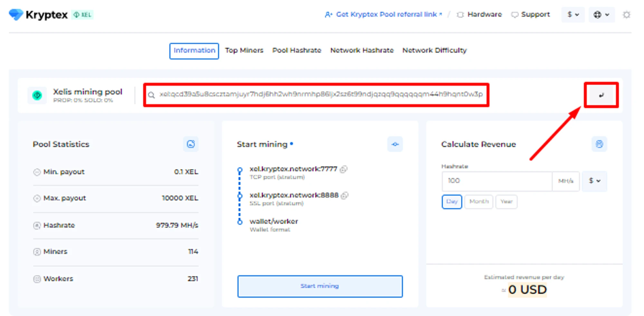Copy the SSL port address xel.kryptex.network:8888

(x=345, y=196)
